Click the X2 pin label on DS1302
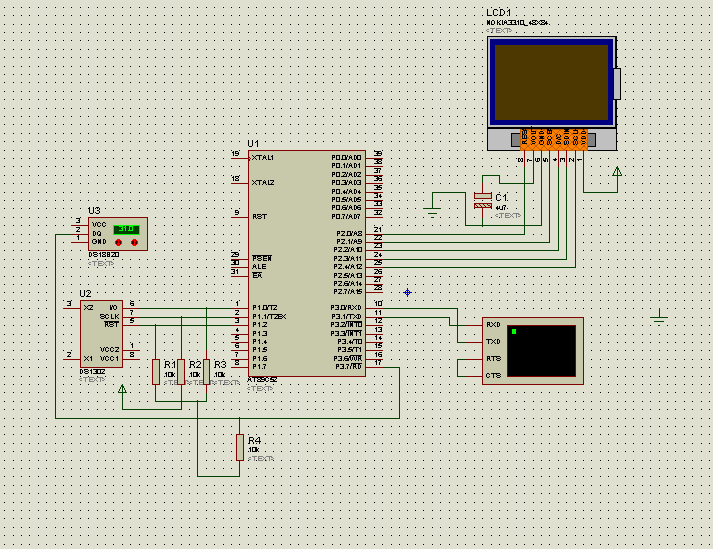The height and width of the screenshot is (549, 713). tap(88, 307)
